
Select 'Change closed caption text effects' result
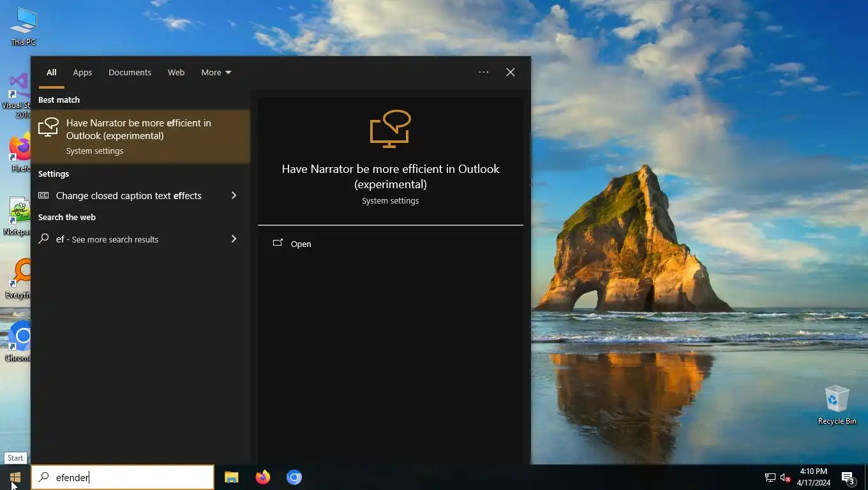point(128,195)
